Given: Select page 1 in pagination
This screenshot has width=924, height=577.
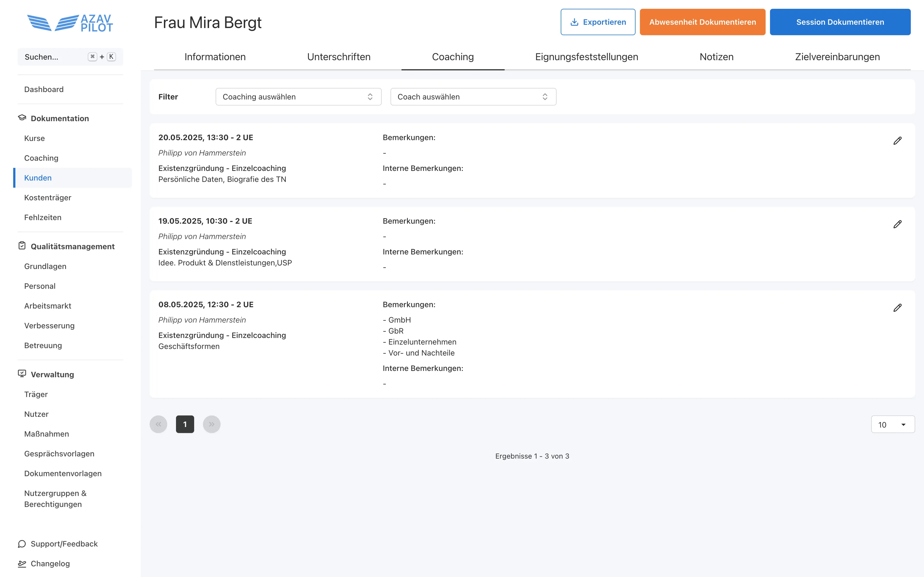Looking at the screenshot, I should click(x=185, y=424).
